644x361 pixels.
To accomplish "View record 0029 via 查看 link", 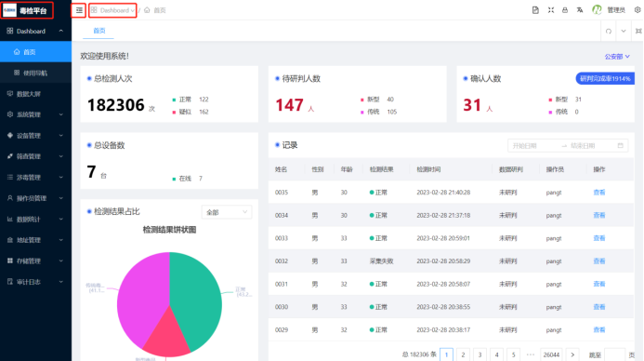I will pyautogui.click(x=598, y=329).
